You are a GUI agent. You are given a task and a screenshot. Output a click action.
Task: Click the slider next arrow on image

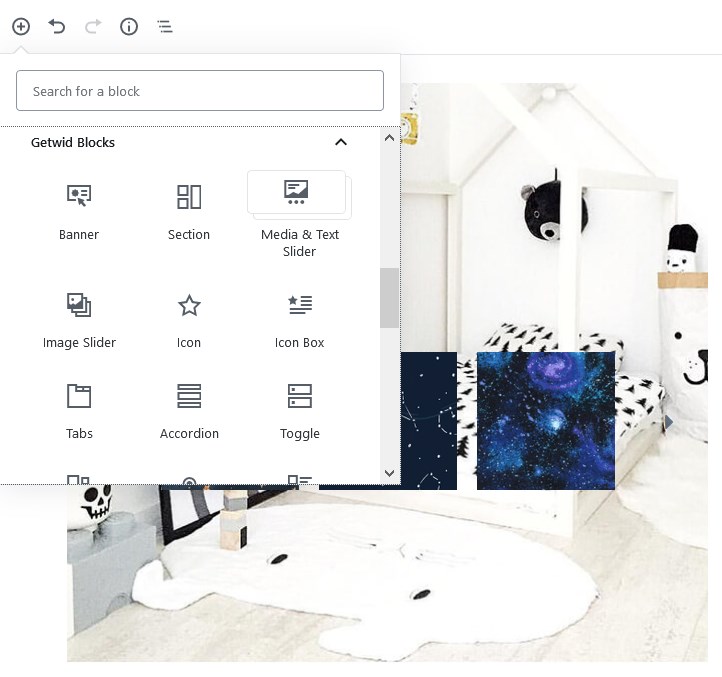[669, 421]
